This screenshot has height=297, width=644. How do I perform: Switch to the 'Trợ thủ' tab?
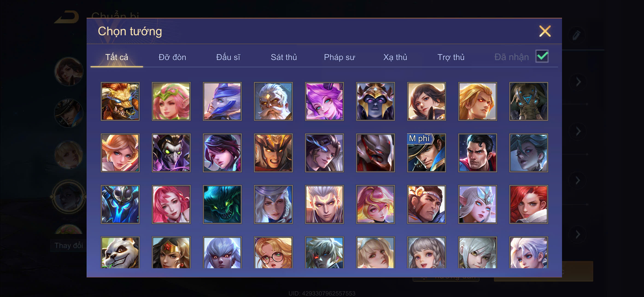(x=451, y=57)
